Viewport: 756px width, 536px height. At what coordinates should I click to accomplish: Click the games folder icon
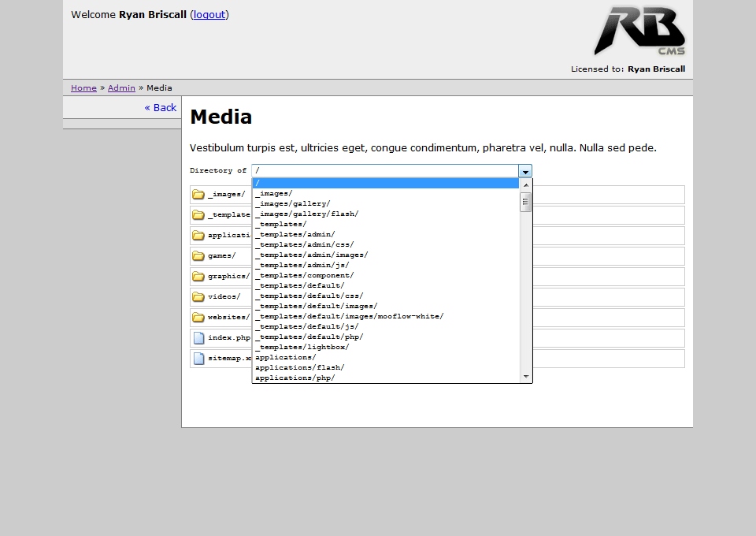pyautogui.click(x=198, y=256)
